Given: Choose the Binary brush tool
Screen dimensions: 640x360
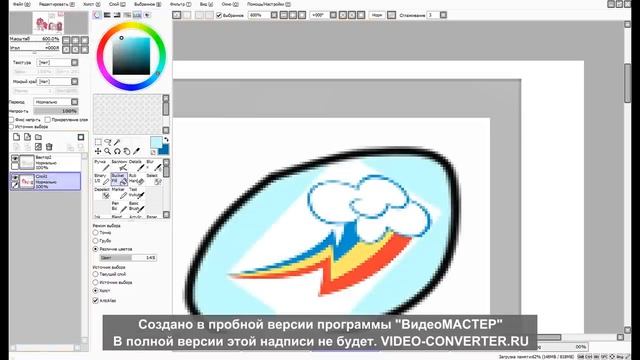Looking at the screenshot, I should click(102, 179).
